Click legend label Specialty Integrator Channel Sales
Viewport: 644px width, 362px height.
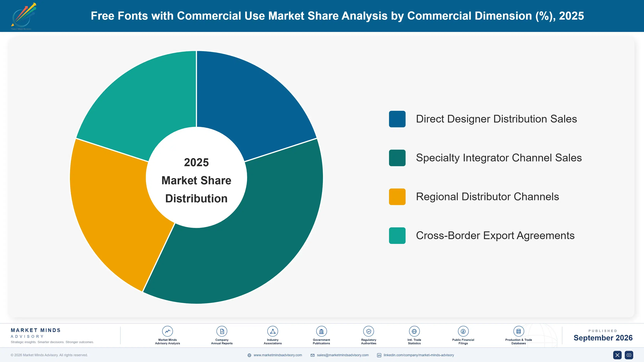(x=499, y=158)
